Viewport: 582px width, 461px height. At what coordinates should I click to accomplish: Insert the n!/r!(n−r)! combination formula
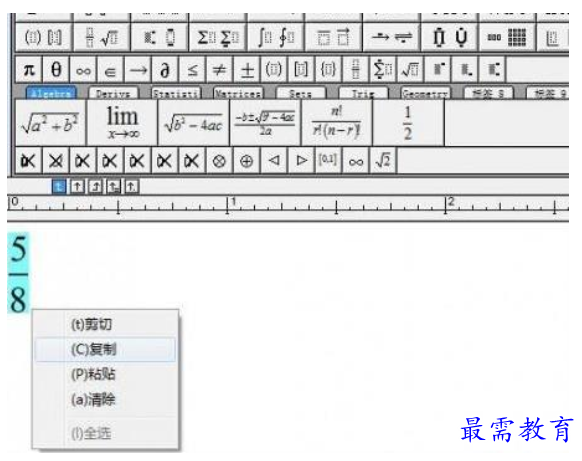coord(337,122)
